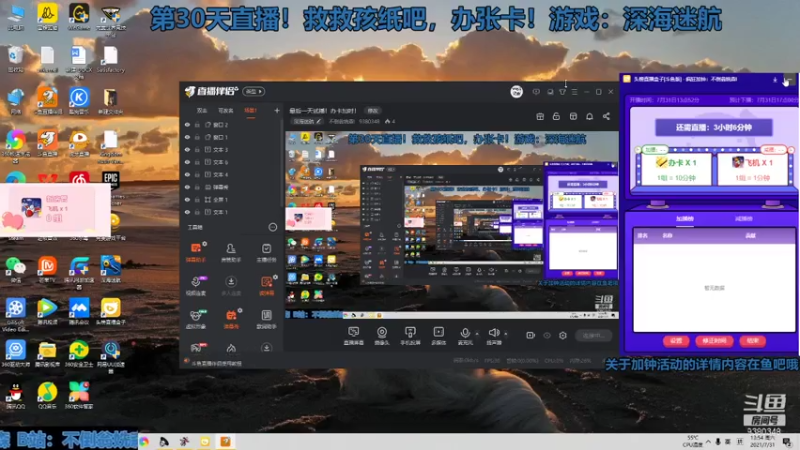This screenshot has height=450, width=800.
Task: Open QQ Music desktop icon
Action: [47, 395]
